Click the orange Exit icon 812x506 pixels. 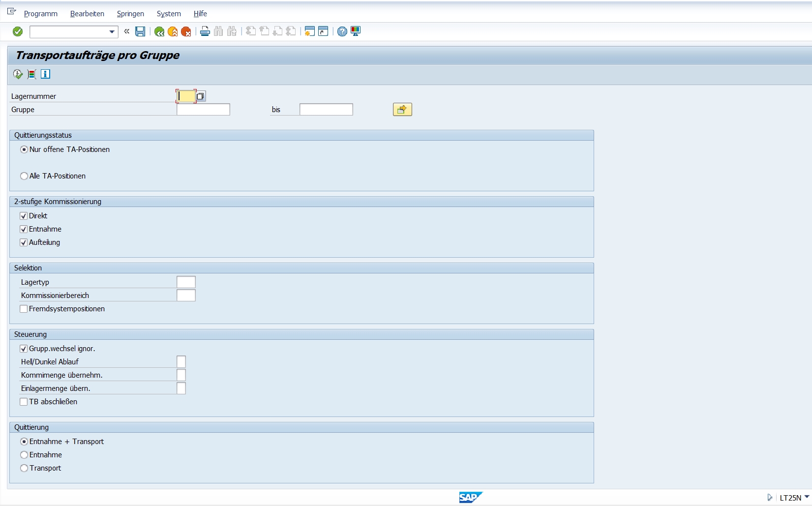[x=173, y=31]
